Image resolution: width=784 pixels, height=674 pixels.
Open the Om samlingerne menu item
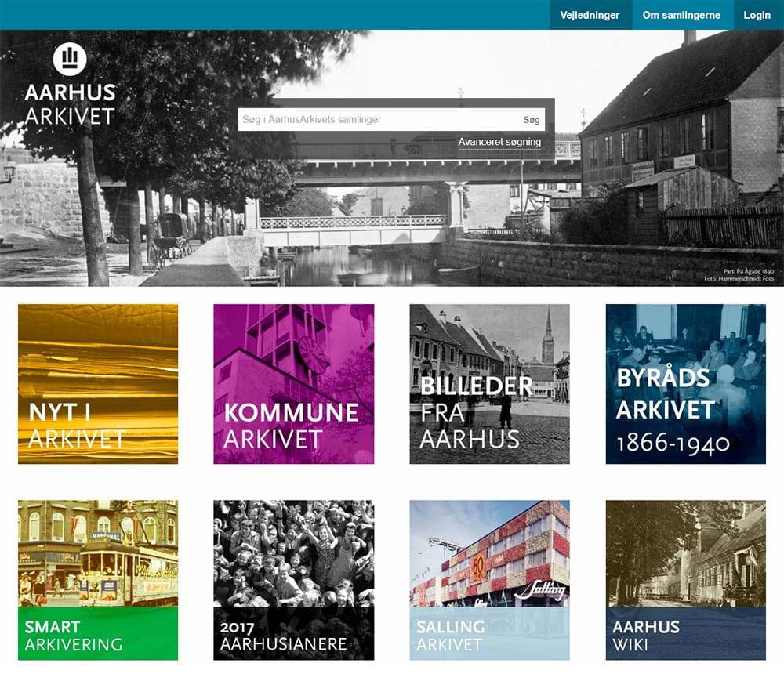coord(681,15)
